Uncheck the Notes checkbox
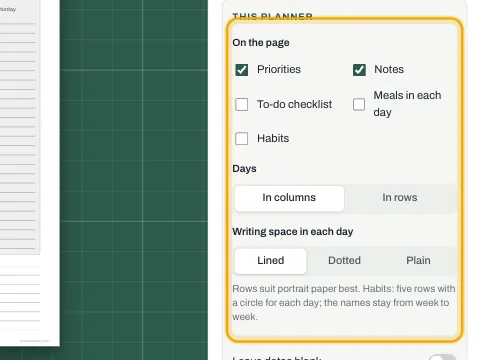The width and height of the screenshot is (480, 360). click(359, 70)
